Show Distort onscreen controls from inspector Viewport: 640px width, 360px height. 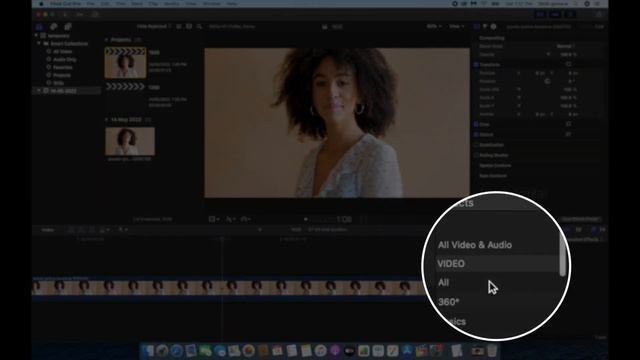click(569, 134)
